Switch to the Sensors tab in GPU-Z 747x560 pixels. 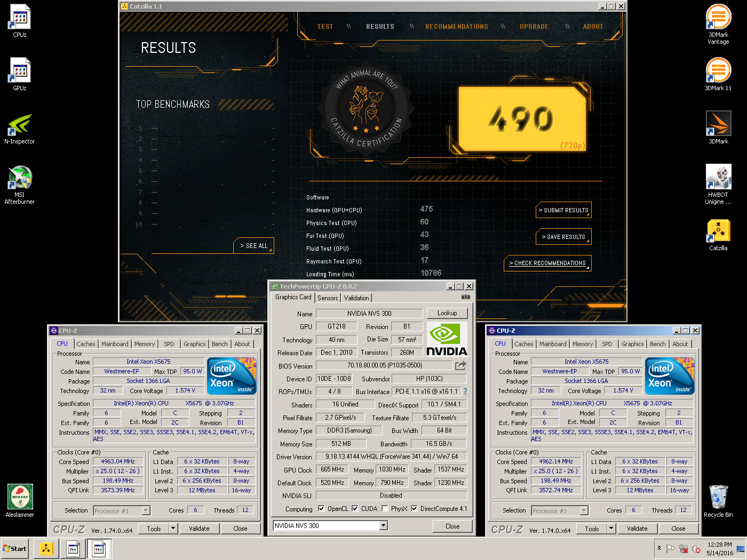coord(328,298)
